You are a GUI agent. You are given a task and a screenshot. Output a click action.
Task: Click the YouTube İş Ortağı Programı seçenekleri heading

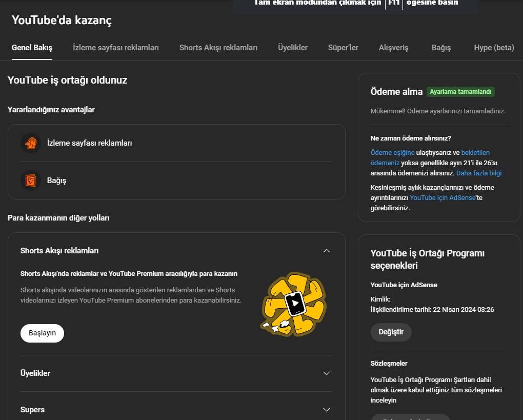pos(428,259)
